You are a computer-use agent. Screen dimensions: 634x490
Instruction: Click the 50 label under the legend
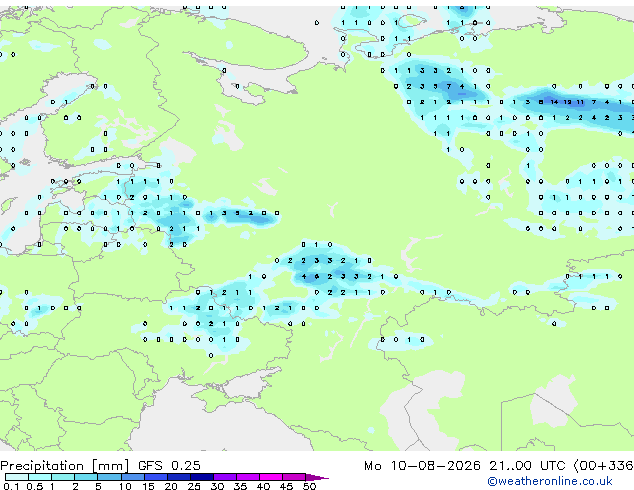pos(309,486)
